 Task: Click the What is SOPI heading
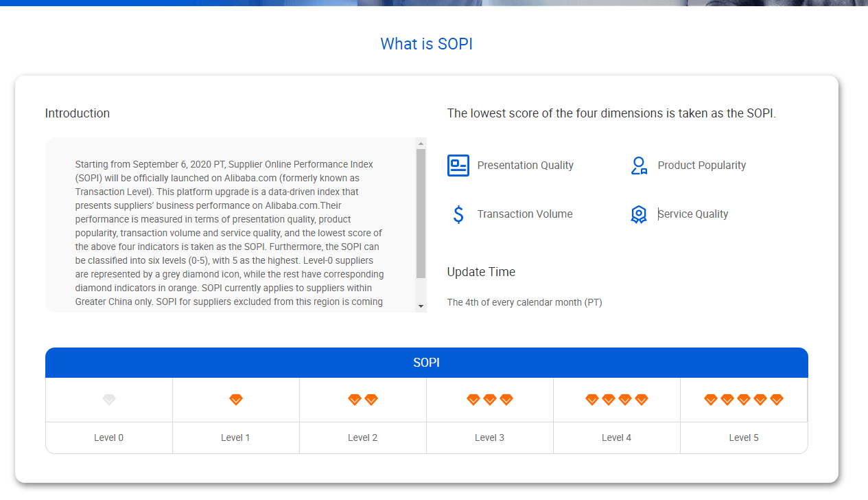pyautogui.click(x=426, y=43)
